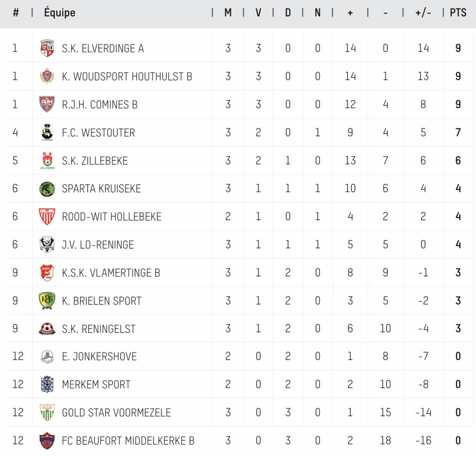Click the Équipe column header
476x456 pixels.
click(x=60, y=13)
